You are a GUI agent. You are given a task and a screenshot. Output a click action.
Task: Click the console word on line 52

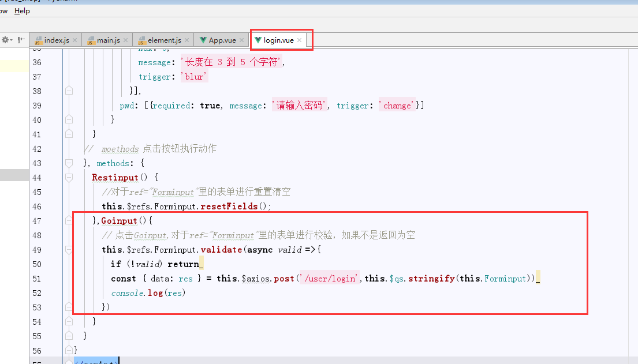tap(128, 293)
